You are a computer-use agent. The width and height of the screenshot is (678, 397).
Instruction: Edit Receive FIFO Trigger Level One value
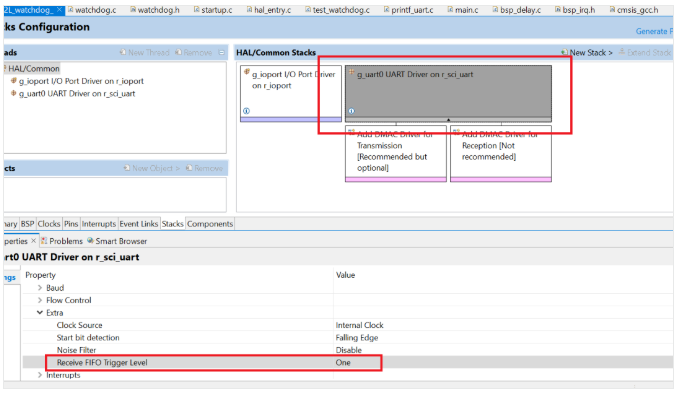coord(343,362)
